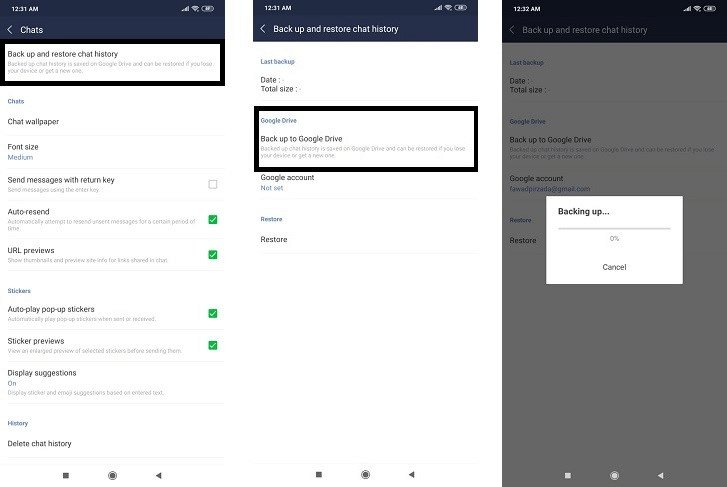Viewport: 727px width, 487px height.
Task: Tap back triangle on left phone navbar
Action: (x=159, y=475)
